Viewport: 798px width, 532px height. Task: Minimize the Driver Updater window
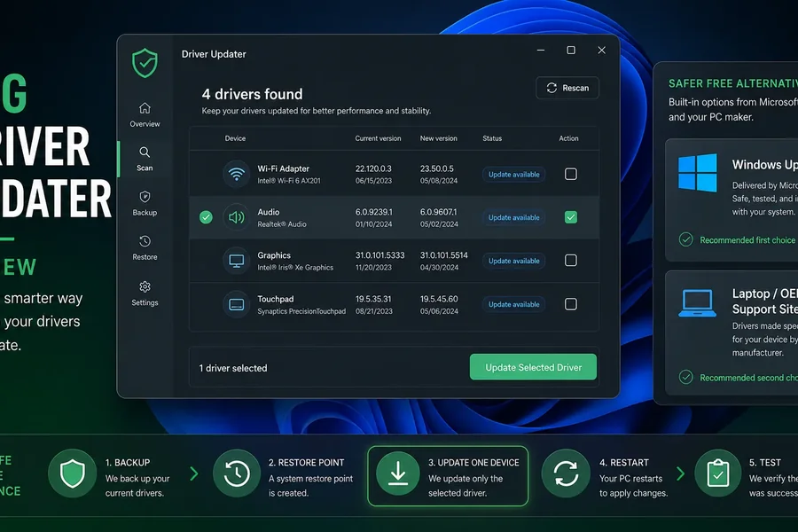point(541,50)
